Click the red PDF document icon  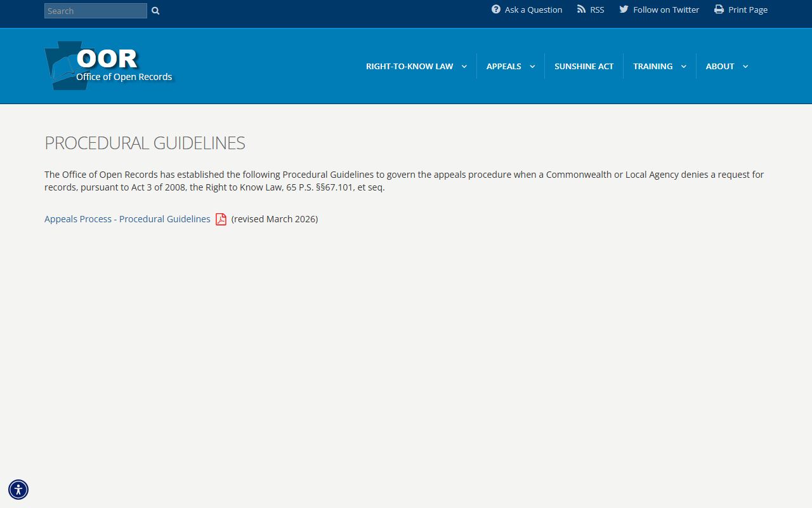[221, 219]
